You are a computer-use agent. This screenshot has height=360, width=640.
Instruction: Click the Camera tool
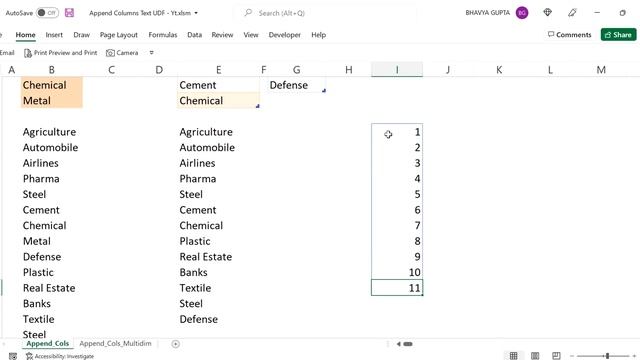[122, 53]
